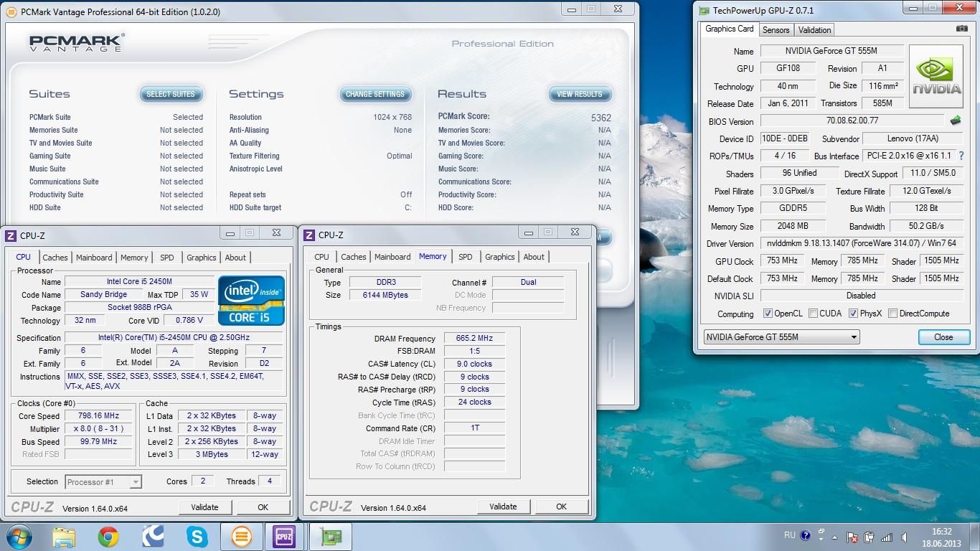Click the Bus Interface question mark icon
Viewport: 980px width, 551px height.
tap(961, 156)
